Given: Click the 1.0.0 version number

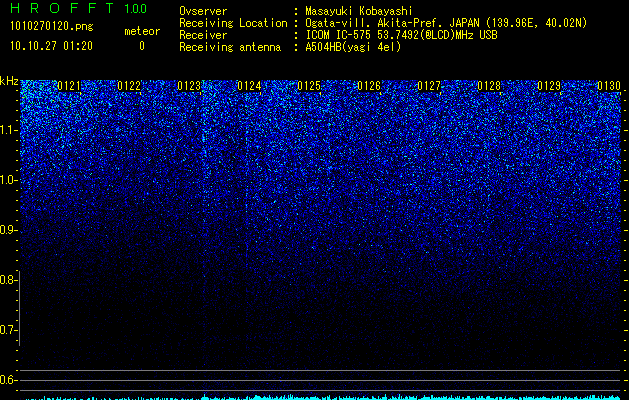Looking at the screenshot, I should [x=136, y=8].
